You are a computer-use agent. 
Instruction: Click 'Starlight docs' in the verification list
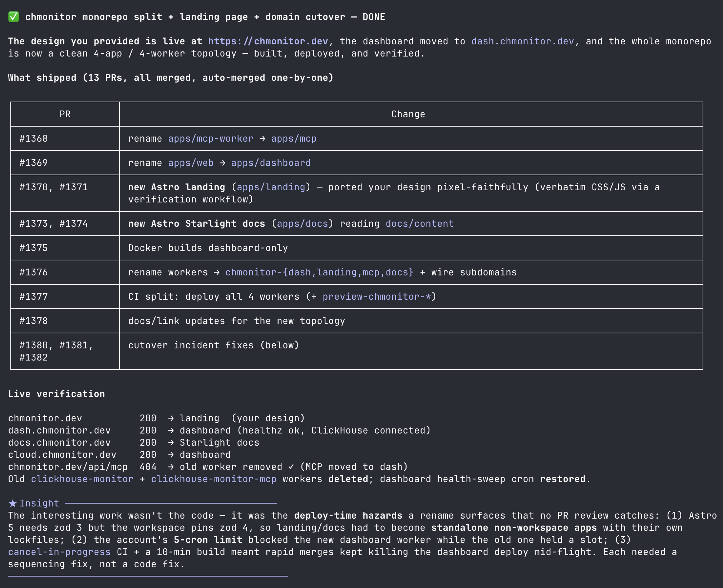coord(219,442)
